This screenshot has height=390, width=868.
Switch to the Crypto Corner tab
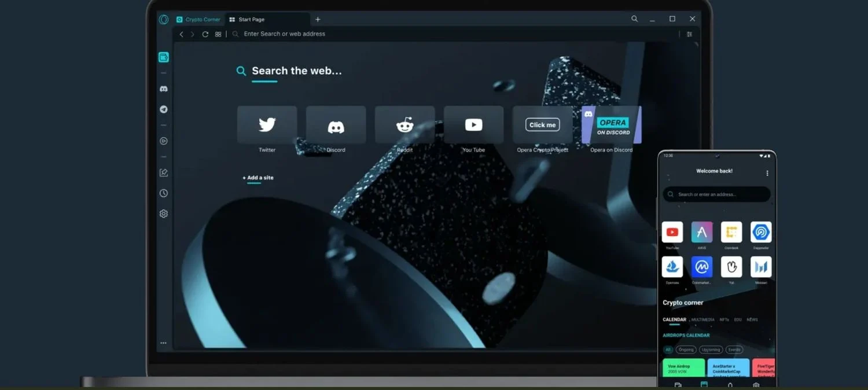tap(198, 20)
